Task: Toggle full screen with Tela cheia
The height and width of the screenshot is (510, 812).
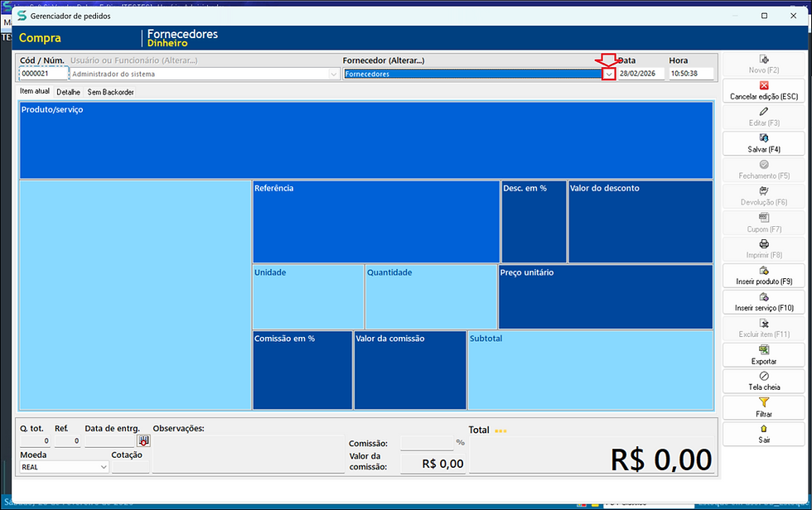Action: click(x=764, y=381)
